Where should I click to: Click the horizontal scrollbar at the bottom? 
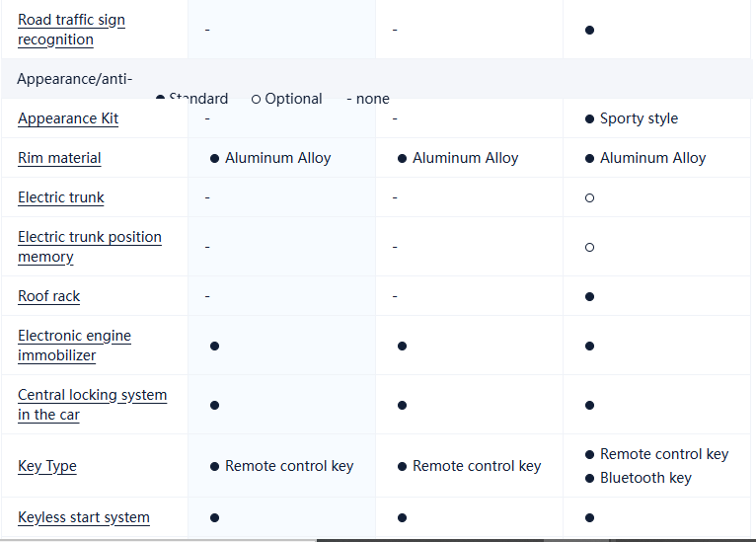533,539
